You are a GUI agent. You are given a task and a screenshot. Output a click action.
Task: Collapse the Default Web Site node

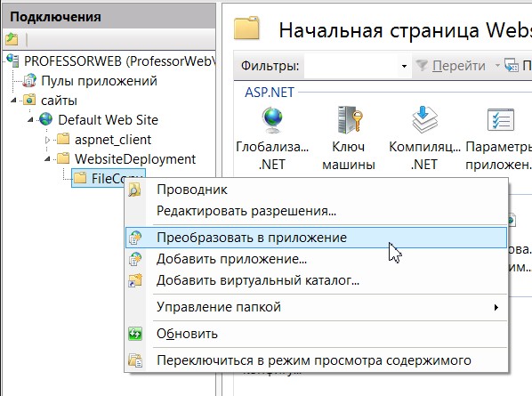tap(30, 119)
